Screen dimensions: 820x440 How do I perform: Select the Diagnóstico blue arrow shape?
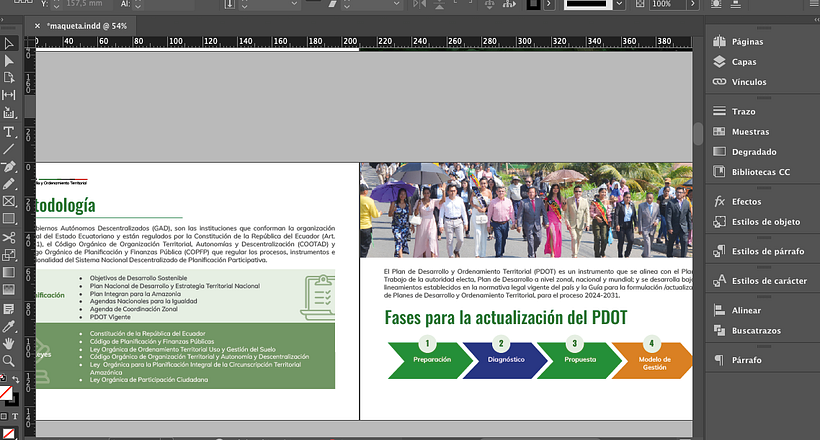(x=505, y=360)
